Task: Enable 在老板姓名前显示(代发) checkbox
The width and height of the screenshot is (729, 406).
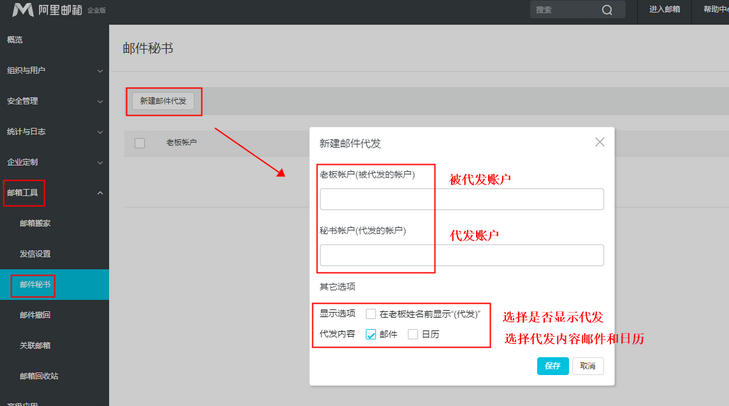Action: 371,314
